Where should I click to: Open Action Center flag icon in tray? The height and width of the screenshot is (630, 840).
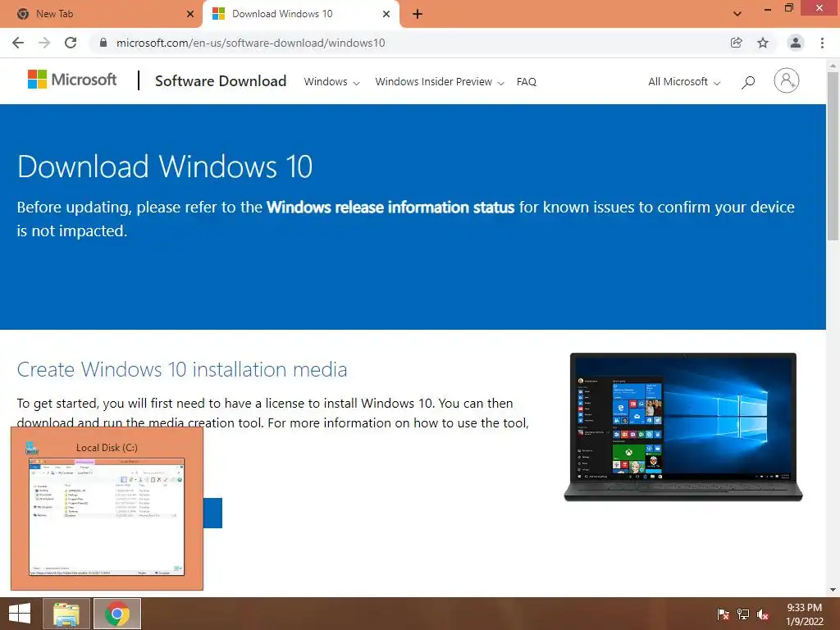pos(723,614)
